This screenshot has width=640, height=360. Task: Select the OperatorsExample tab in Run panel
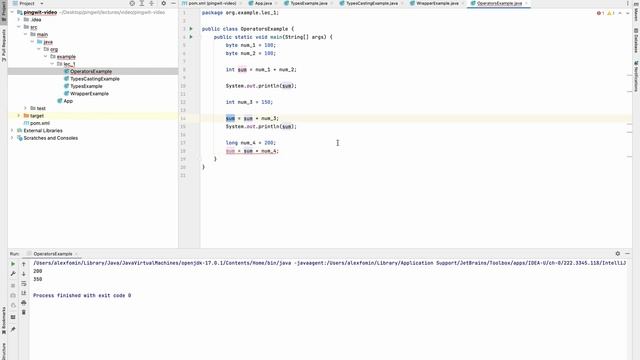pyautogui.click(x=53, y=254)
